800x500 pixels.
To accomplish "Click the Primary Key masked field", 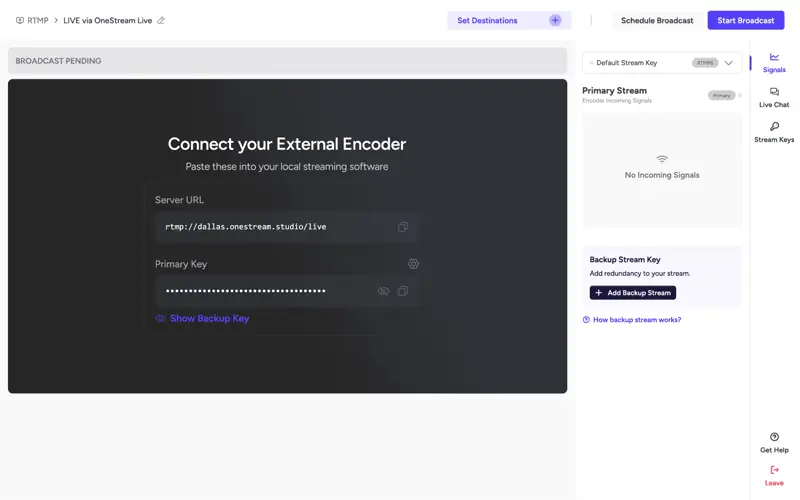I will (x=287, y=291).
